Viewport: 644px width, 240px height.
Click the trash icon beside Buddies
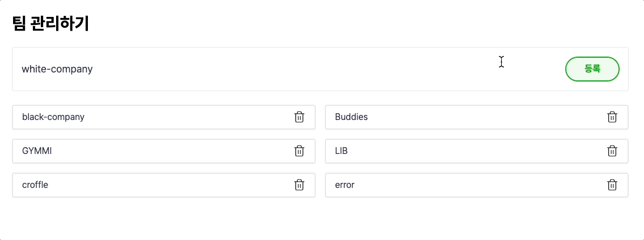tap(612, 117)
